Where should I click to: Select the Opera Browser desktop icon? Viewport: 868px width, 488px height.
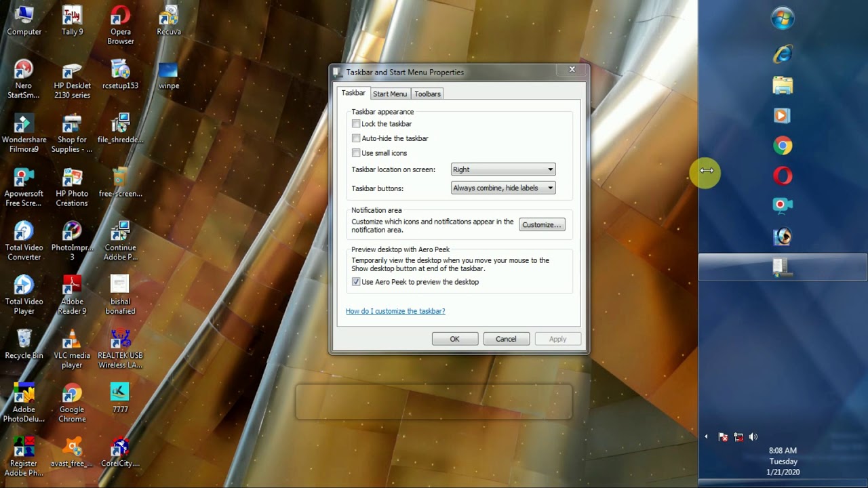coord(121,25)
